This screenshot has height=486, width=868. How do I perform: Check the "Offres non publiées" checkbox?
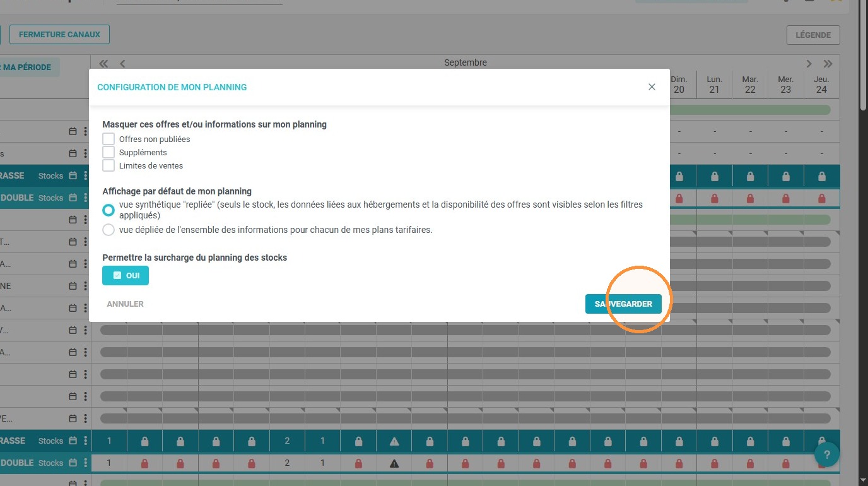(x=108, y=139)
